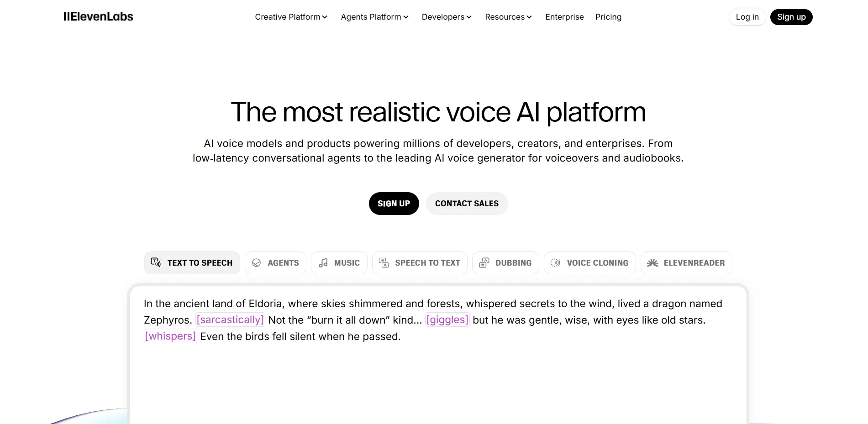Click the Log in link

747,17
